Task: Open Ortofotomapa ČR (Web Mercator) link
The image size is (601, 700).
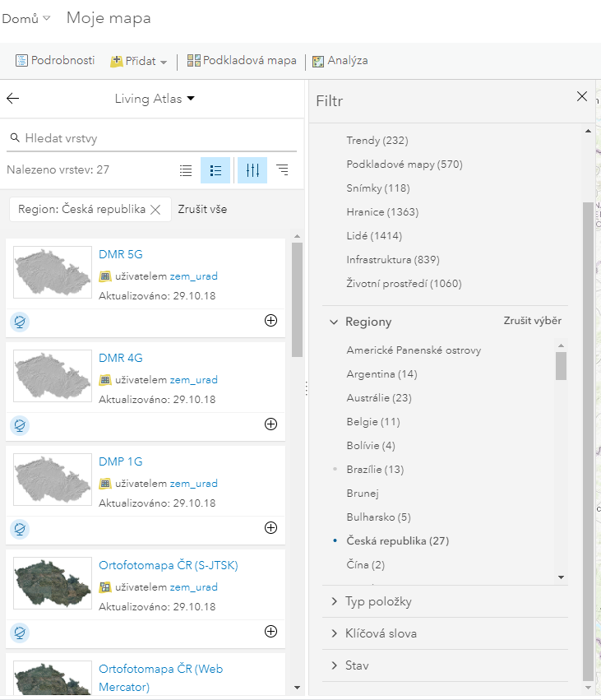Action: click(x=160, y=678)
